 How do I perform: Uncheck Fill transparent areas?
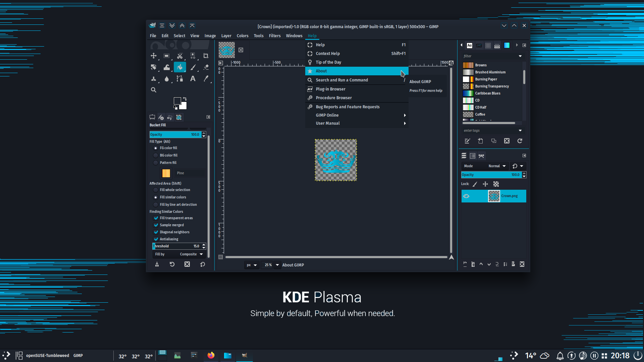tap(156, 218)
